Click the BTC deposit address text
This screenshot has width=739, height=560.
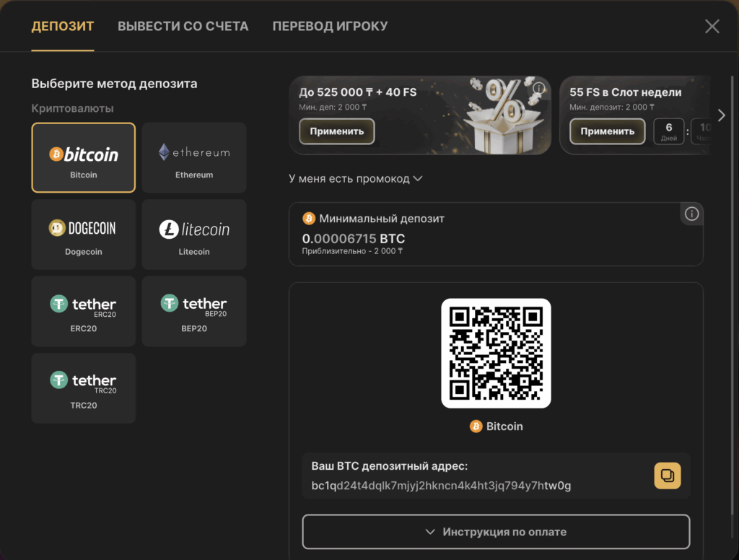(441, 486)
